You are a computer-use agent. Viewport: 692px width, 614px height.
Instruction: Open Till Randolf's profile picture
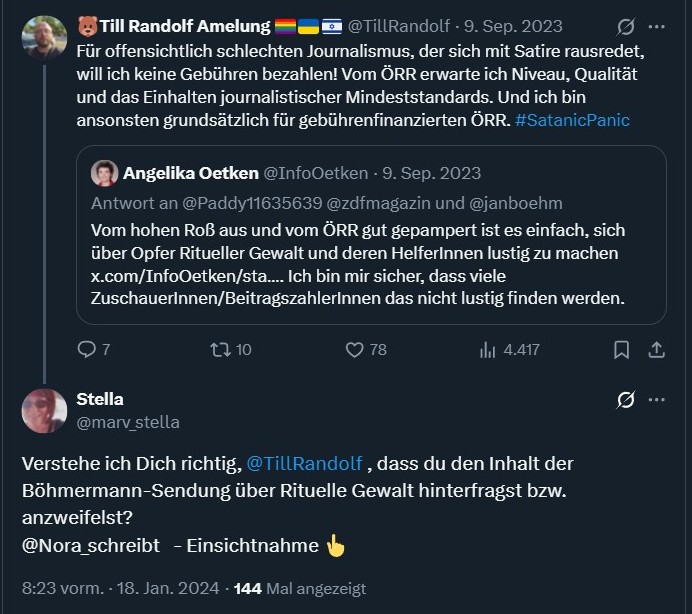[x=44, y=36]
